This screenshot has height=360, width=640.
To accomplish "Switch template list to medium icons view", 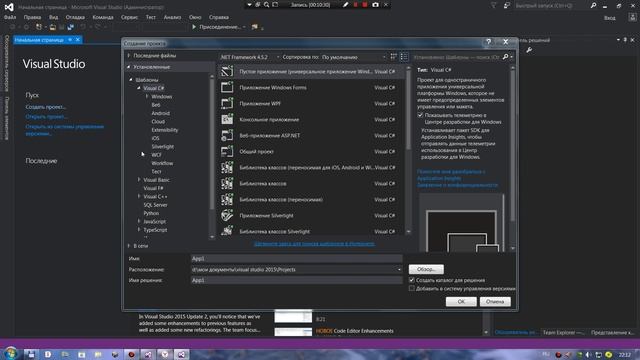I will tap(404, 57).
